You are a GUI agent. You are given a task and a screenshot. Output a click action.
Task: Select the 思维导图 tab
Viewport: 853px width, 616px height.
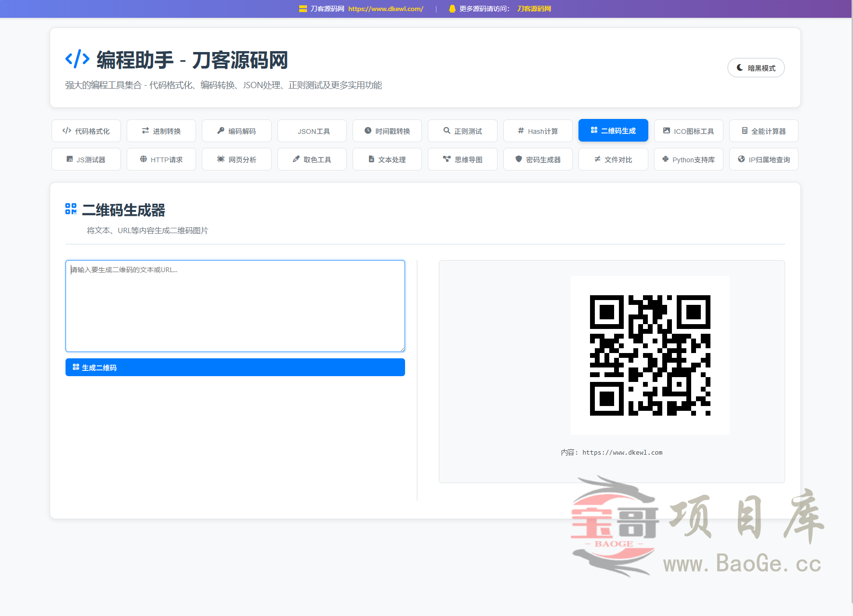(x=462, y=159)
